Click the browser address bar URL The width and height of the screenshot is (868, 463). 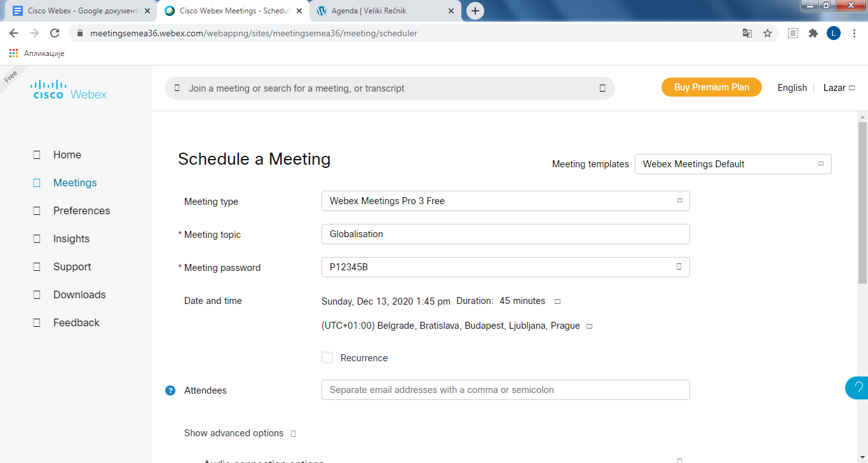[x=254, y=33]
